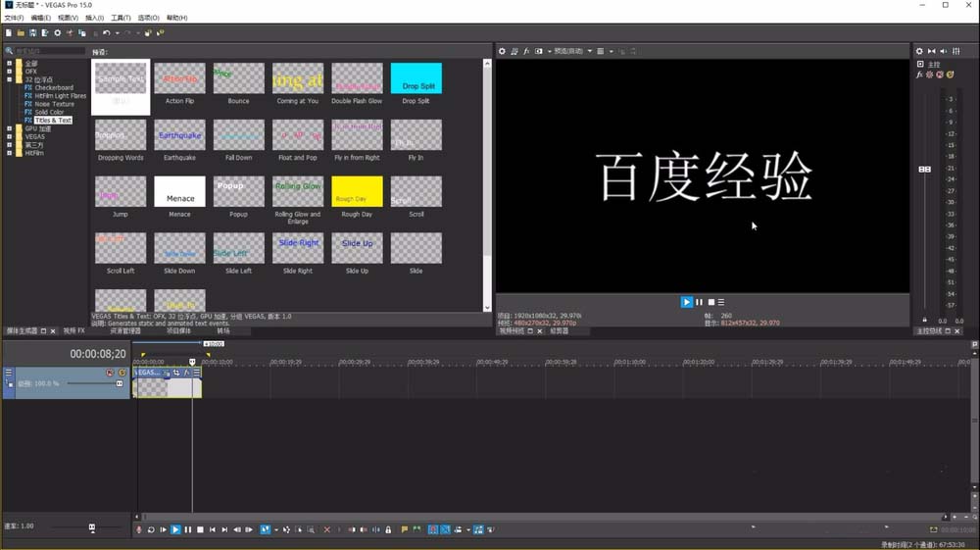Choose the Rough Day preset thumbnail

pos(357,191)
